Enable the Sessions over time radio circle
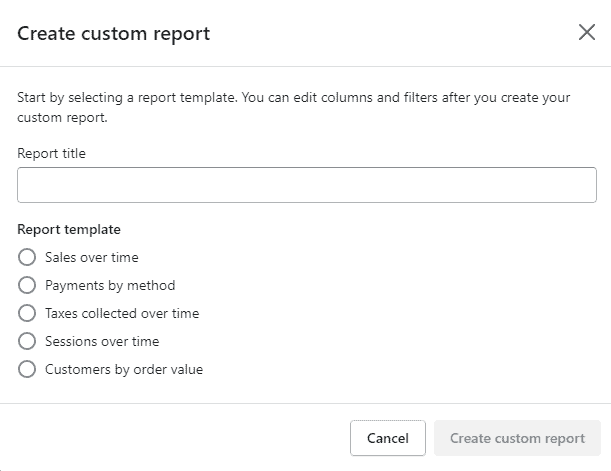This screenshot has width=611, height=471. point(27,341)
